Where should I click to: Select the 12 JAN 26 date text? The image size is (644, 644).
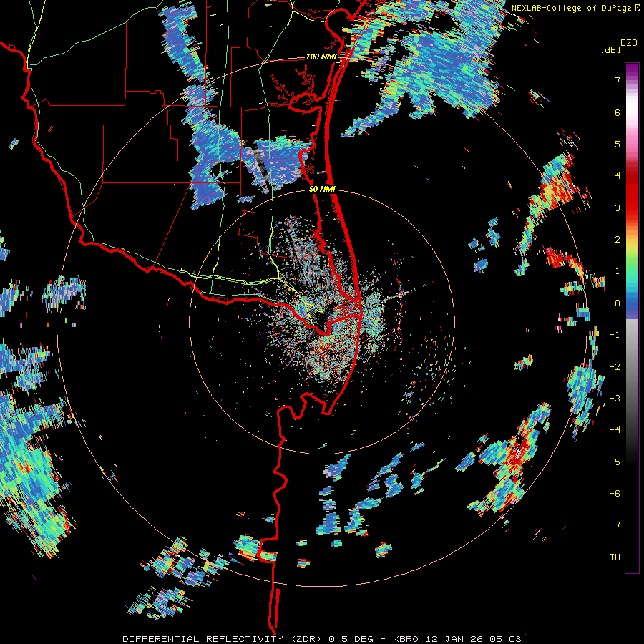click(x=456, y=639)
